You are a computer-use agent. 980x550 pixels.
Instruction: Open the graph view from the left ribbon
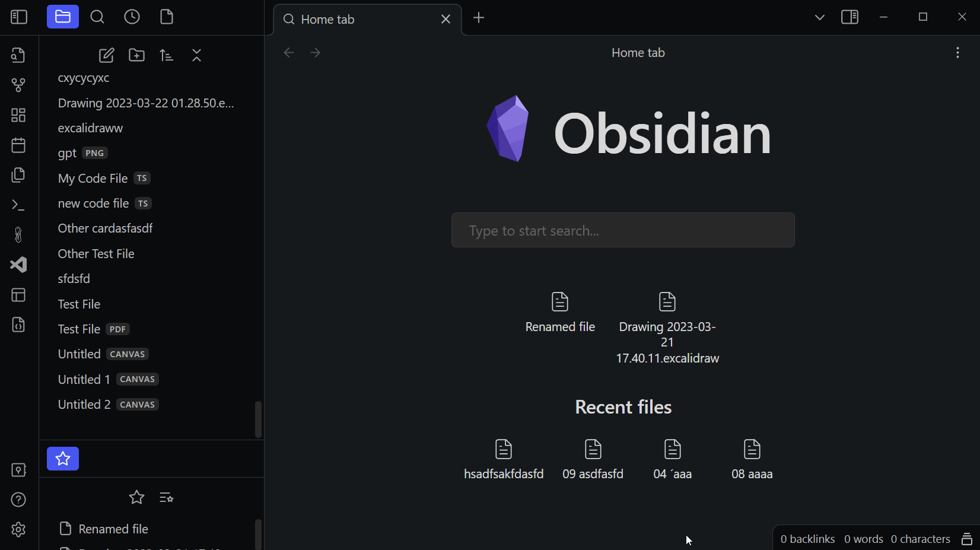[x=18, y=85]
